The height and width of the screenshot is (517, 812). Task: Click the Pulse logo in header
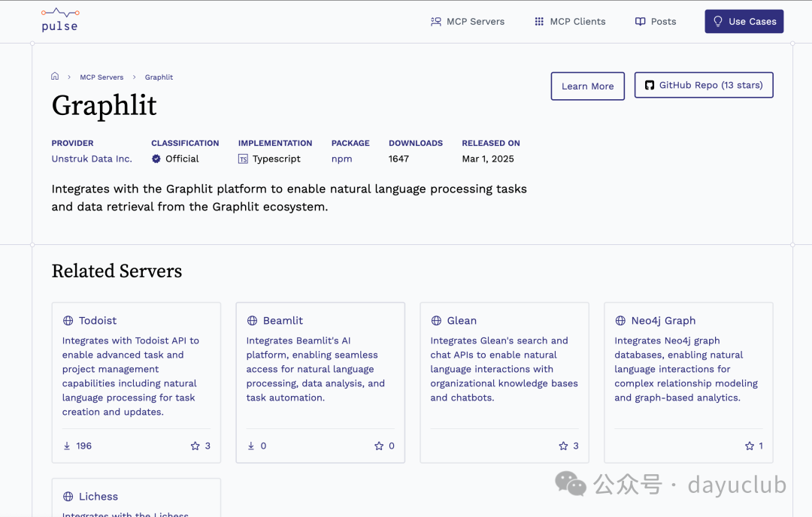60,20
